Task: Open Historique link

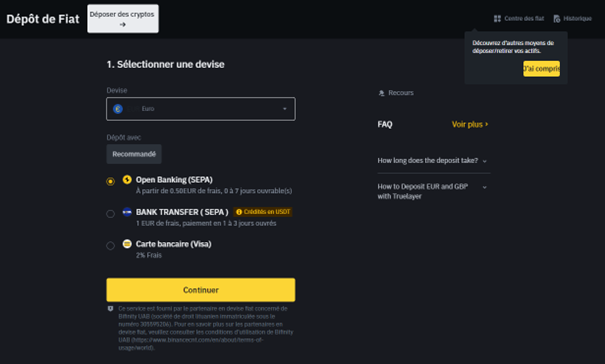Action: (x=573, y=19)
